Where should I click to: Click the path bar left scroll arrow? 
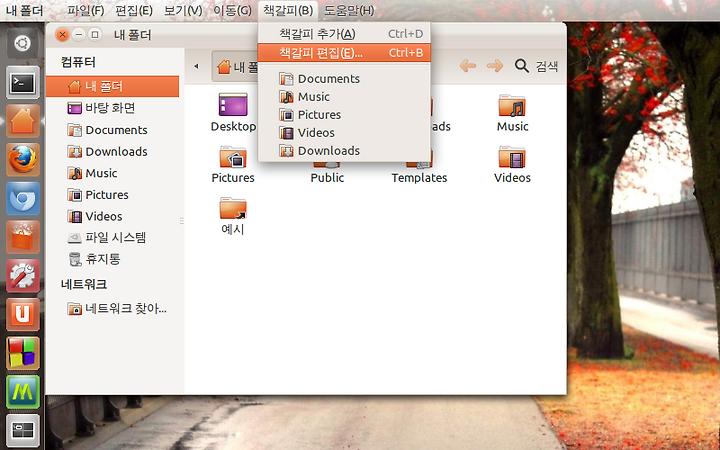click(x=197, y=66)
